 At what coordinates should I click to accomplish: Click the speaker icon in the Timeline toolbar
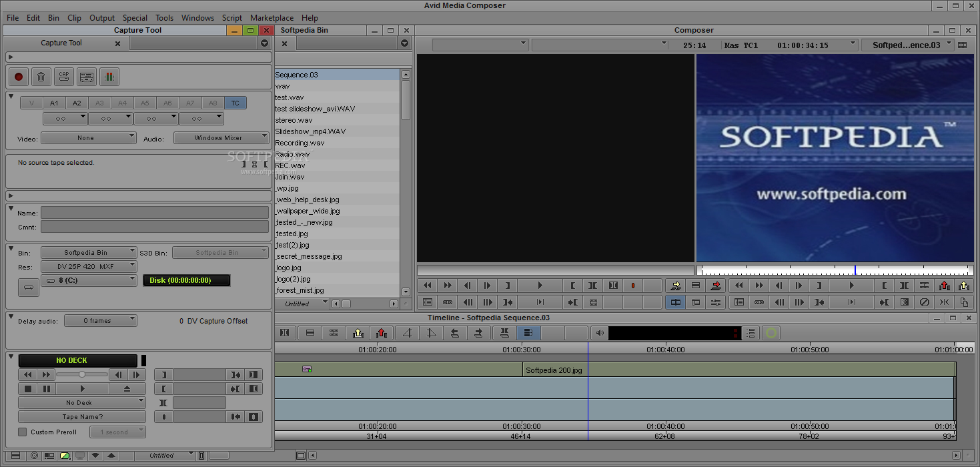coord(600,332)
